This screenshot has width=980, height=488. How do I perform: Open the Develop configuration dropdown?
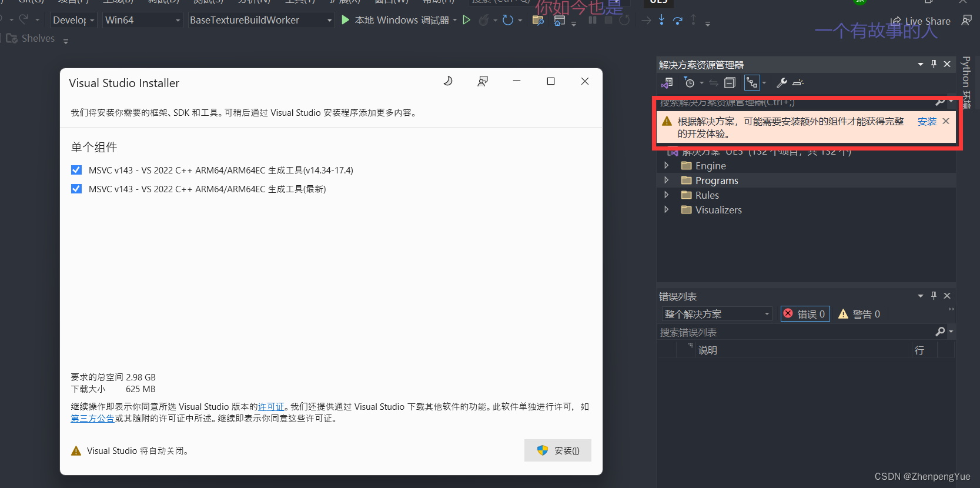pyautogui.click(x=74, y=20)
